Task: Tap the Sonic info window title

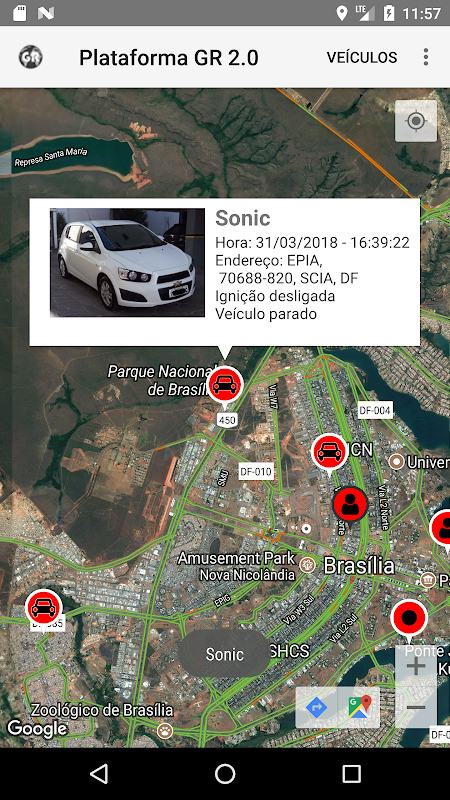Action: click(x=243, y=218)
